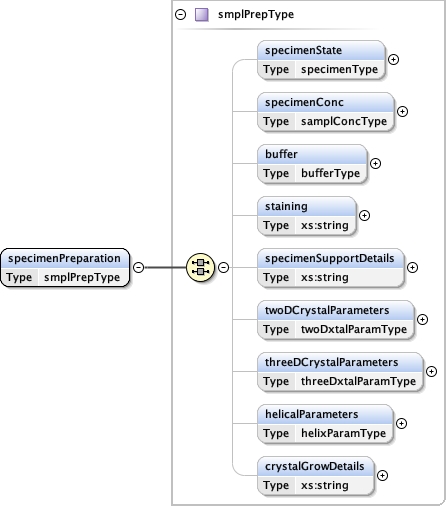Expand the helicalParameters element

click(x=401, y=423)
